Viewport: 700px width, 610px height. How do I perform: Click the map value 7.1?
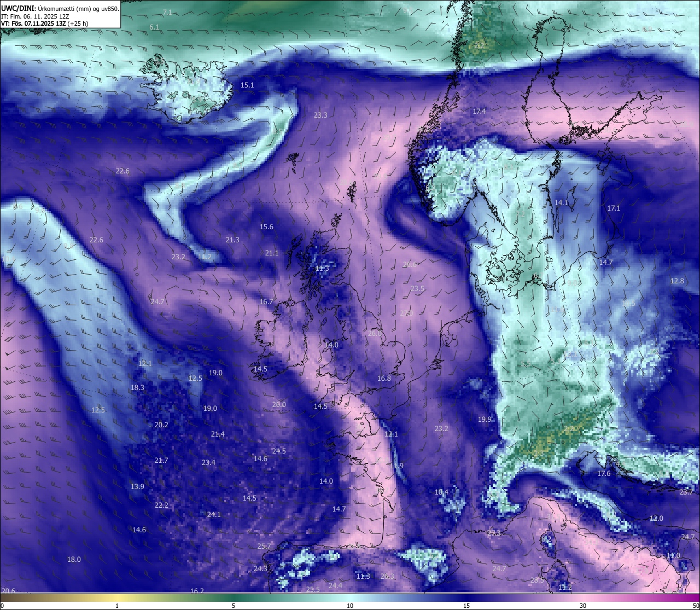click(167, 12)
